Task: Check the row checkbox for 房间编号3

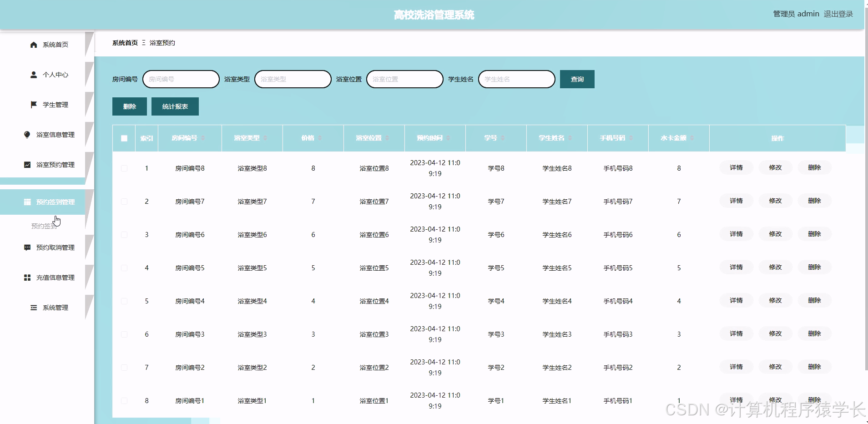Action: [x=124, y=334]
